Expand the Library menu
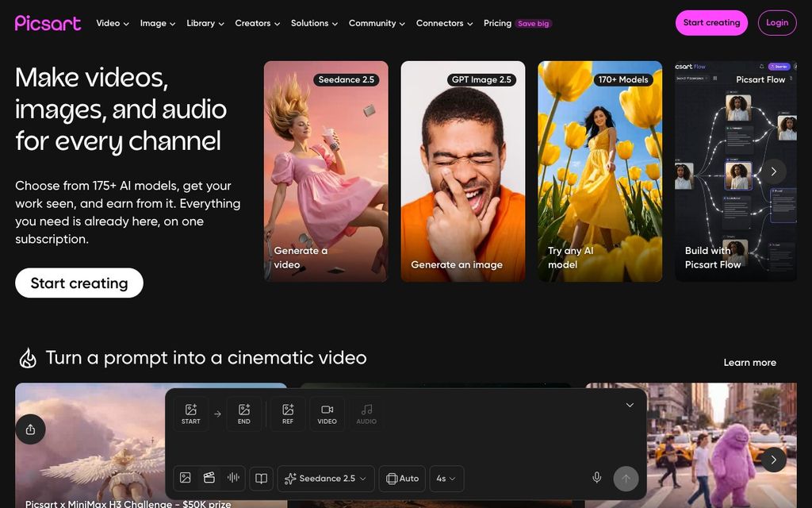The image size is (812, 508). pyautogui.click(x=205, y=23)
